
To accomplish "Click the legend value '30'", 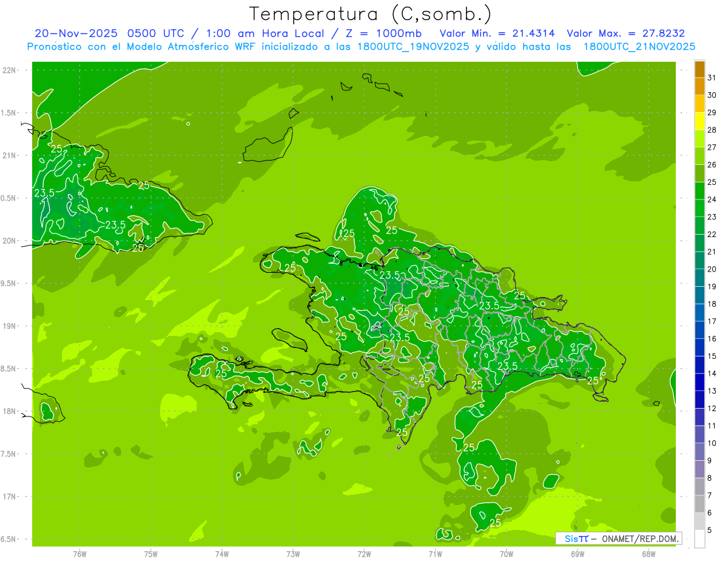I will click(x=712, y=95).
